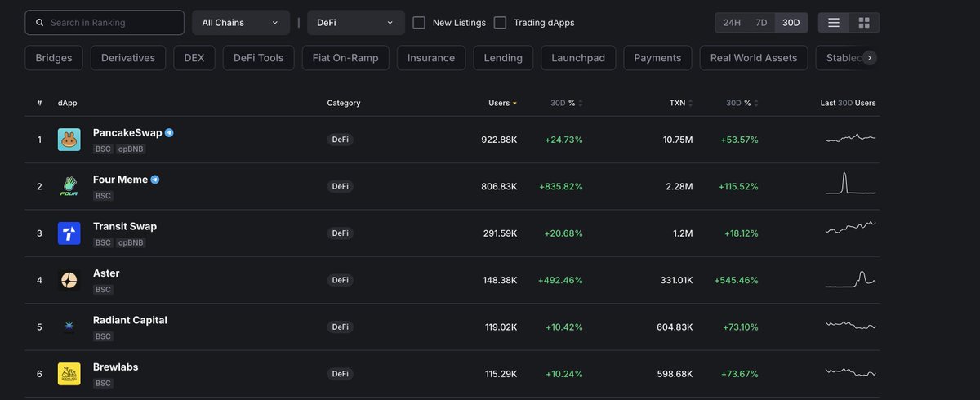Click DeFi category badge in Brewlabs row
Screen dimensions: 980x400
click(x=340, y=374)
